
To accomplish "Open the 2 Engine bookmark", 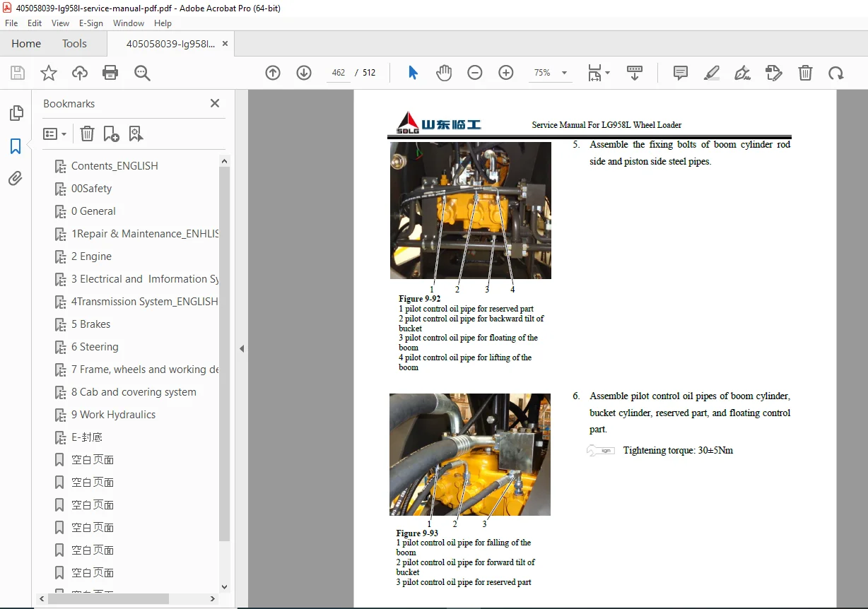I will tap(91, 256).
